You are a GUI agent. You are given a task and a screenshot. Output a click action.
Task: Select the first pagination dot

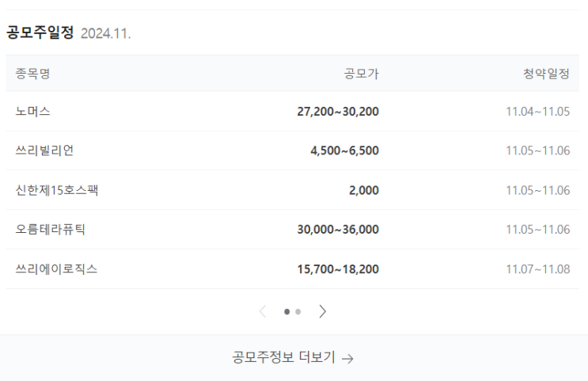click(286, 311)
